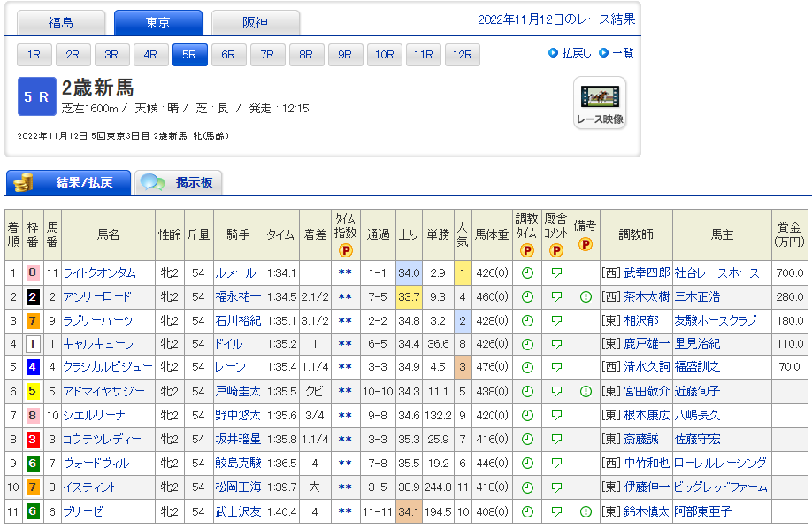Open horse ライトクオンタム profile link
The image size is (812, 529).
[x=98, y=273]
